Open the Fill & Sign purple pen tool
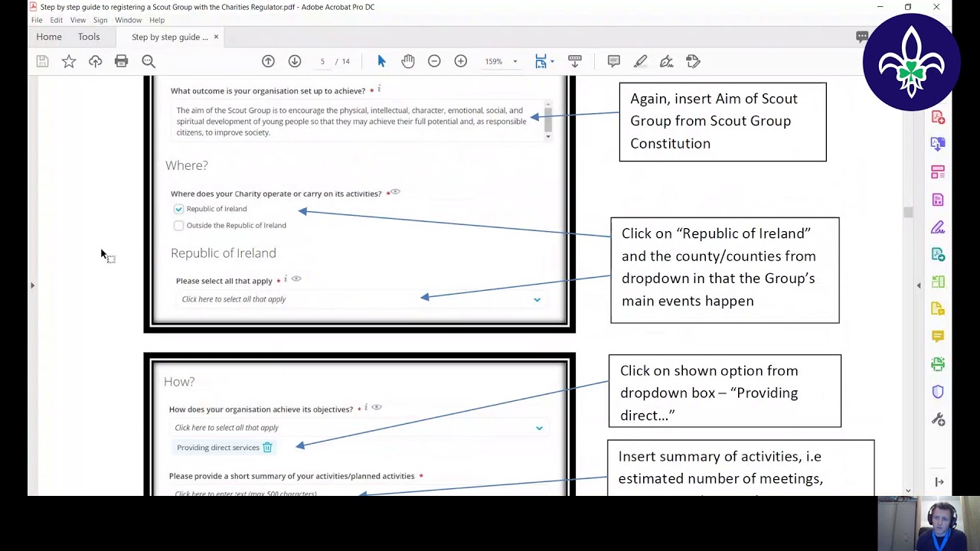Image resolution: width=980 pixels, height=551 pixels. (x=938, y=227)
